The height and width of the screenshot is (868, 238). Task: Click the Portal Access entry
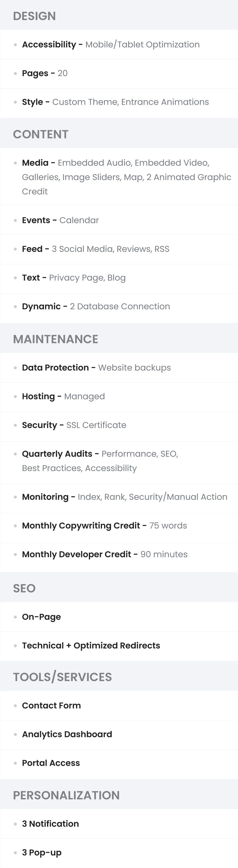tap(51, 763)
